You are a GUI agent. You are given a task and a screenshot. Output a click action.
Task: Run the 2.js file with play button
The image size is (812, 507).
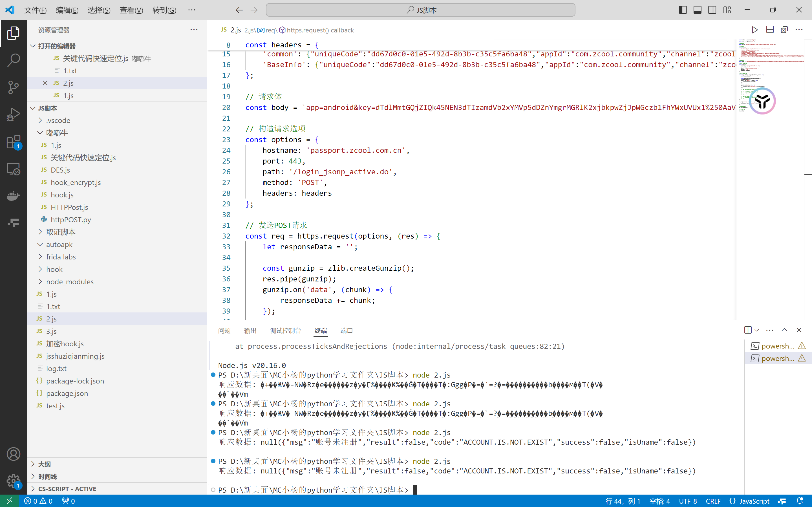(755, 30)
